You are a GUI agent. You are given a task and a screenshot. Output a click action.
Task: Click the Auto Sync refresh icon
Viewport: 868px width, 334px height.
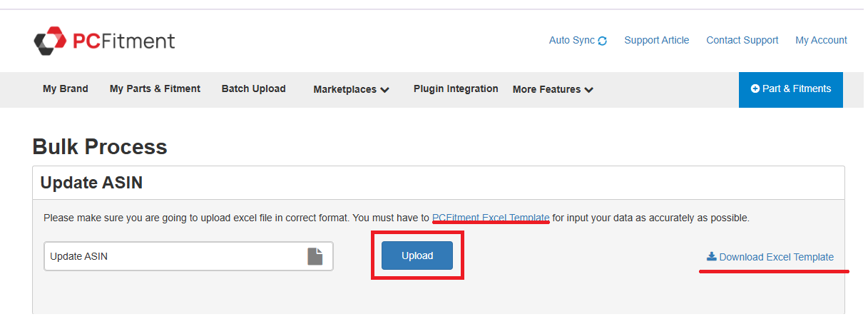point(603,41)
